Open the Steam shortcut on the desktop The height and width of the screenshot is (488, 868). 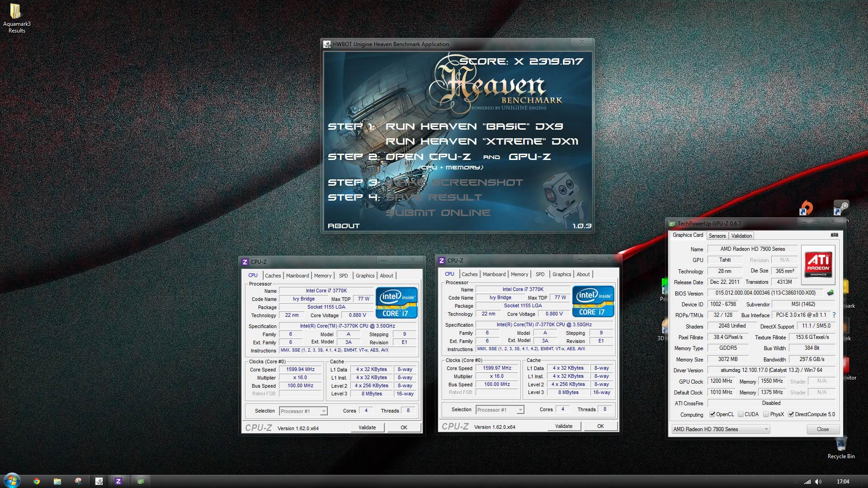click(x=840, y=208)
